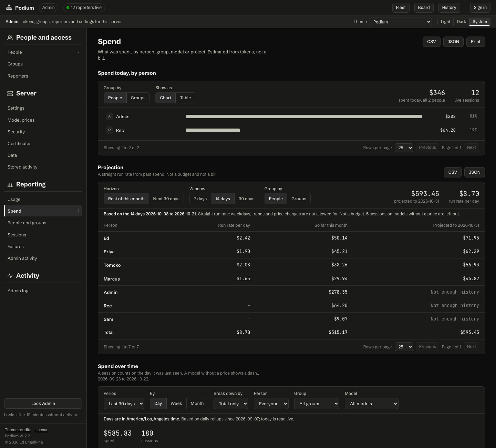The width and height of the screenshot is (496, 448).
Task: Set horizon to Next 30 days
Action: click(166, 199)
